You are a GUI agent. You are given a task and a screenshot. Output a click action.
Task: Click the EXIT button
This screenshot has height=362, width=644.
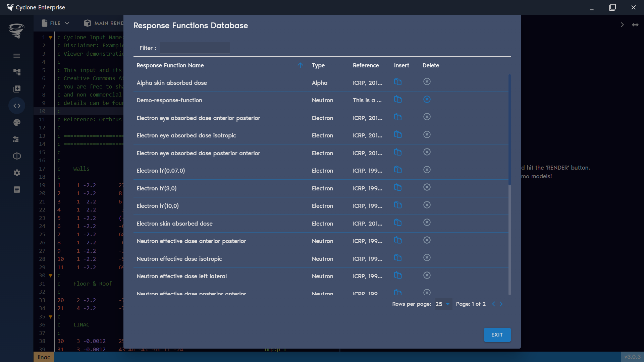497,335
